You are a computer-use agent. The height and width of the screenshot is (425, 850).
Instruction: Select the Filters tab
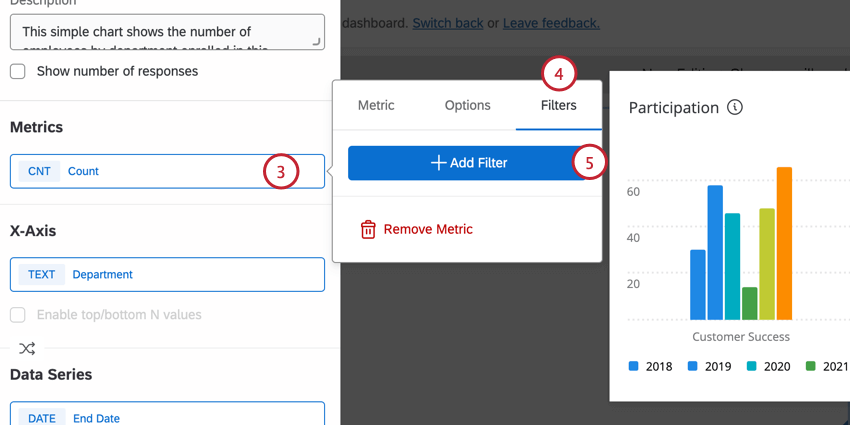[x=558, y=105]
